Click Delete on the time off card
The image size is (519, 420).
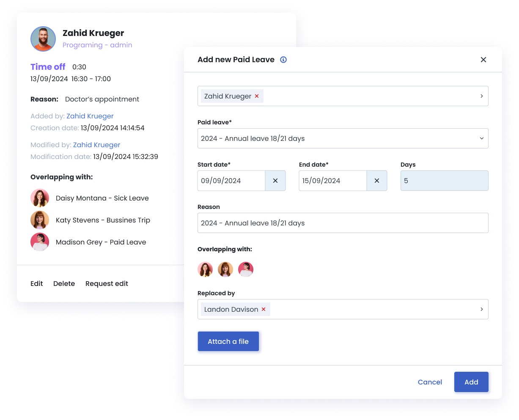pos(64,284)
